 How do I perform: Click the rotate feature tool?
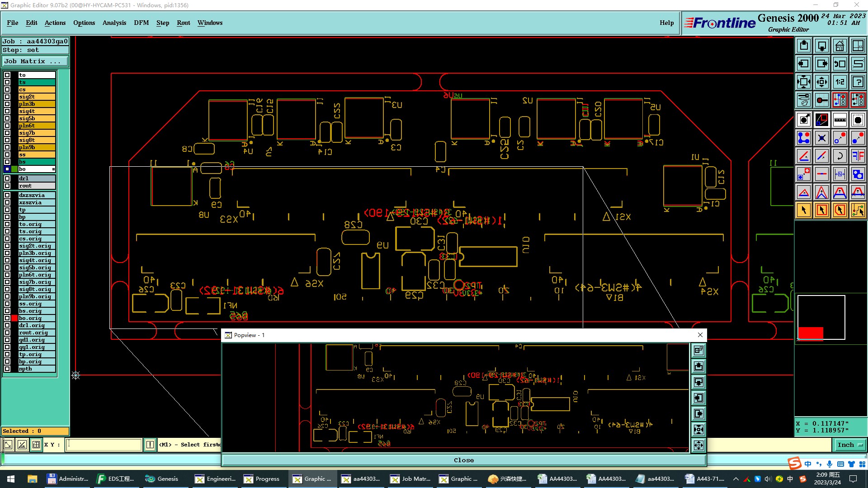click(x=840, y=156)
